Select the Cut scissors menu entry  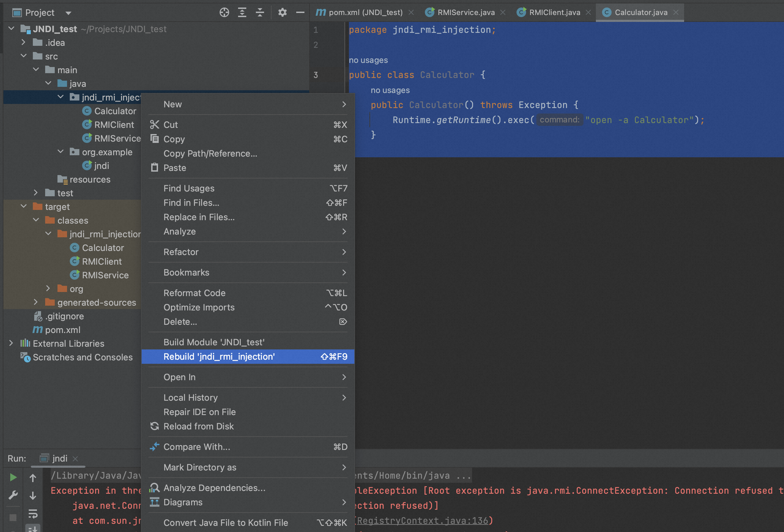pyautogui.click(x=248, y=125)
